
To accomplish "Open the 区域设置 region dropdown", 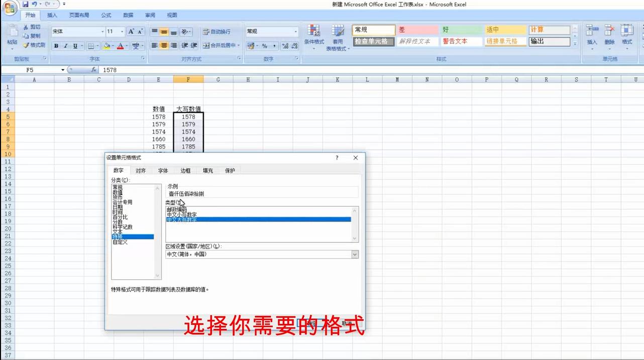I will [x=355, y=255].
